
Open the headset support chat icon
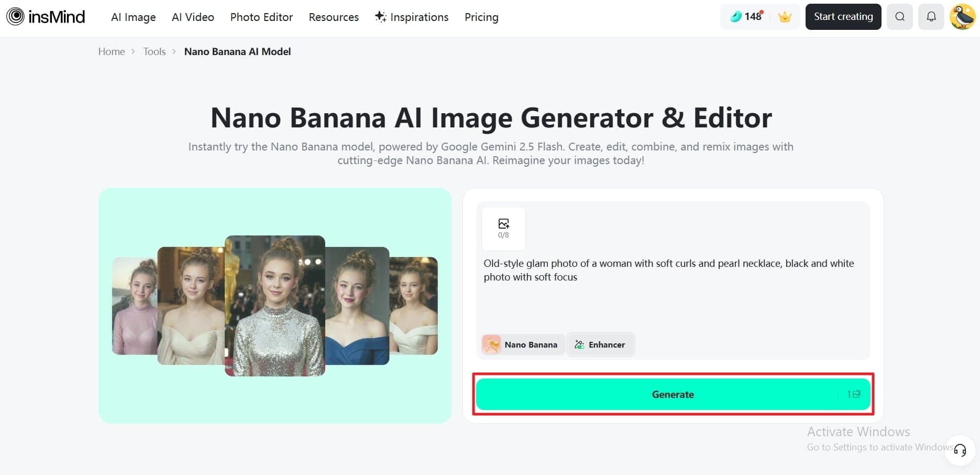pos(960,450)
